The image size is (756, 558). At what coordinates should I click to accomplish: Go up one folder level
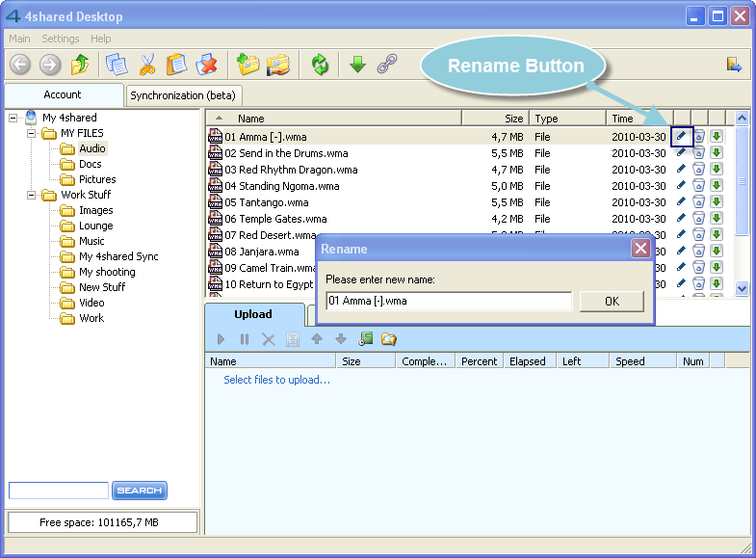(x=80, y=65)
